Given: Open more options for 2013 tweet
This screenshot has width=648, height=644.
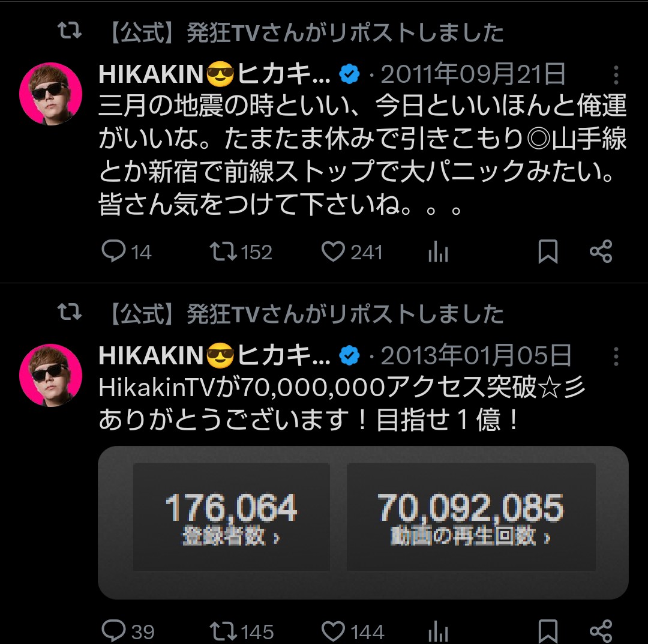Looking at the screenshot, I should pos(616,357).
